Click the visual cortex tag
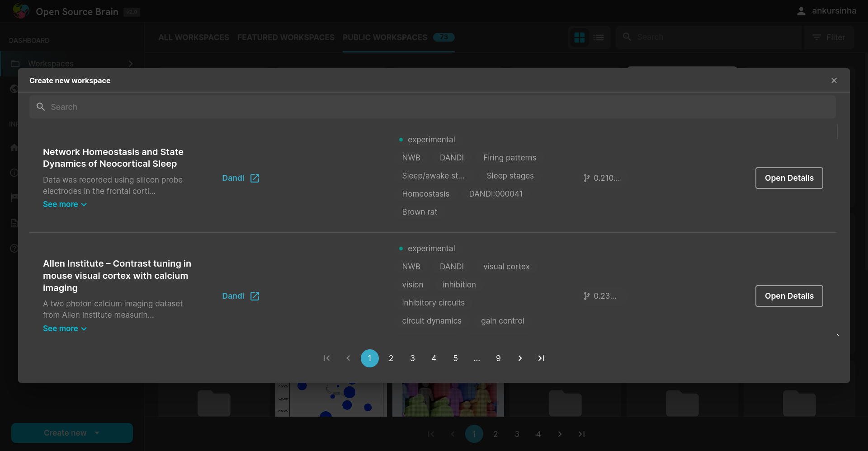868x451 pixels. (506, 267)
